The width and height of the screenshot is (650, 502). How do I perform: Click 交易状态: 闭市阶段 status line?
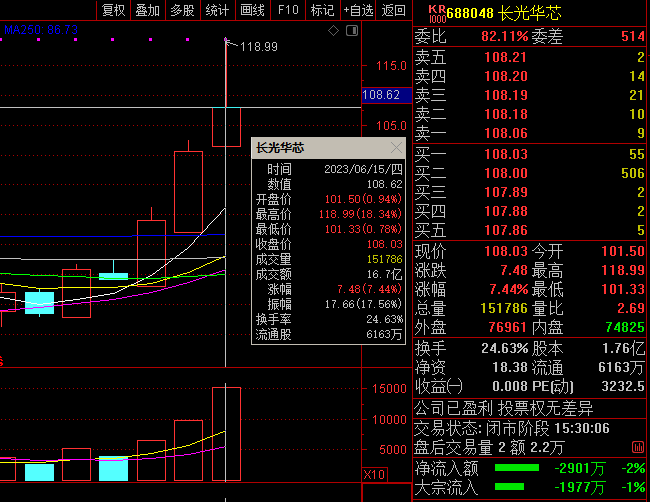click(x=512, y=428)
